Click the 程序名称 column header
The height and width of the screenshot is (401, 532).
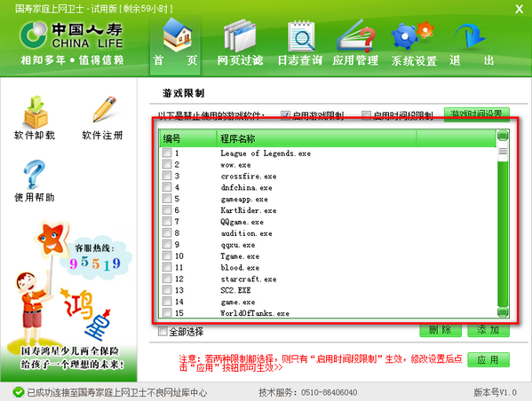click(316, 138)
